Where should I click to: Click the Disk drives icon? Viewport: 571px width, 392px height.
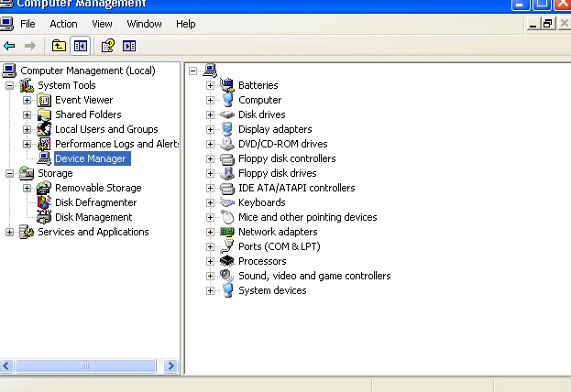(227, 114)
